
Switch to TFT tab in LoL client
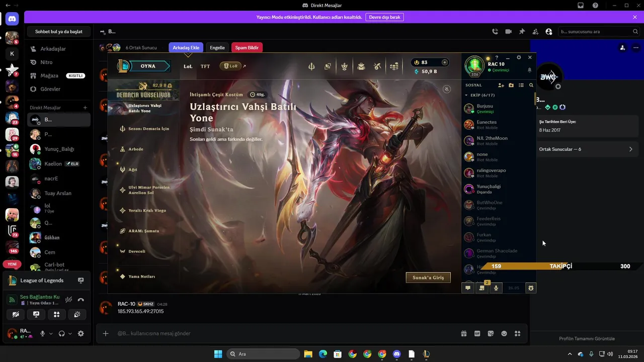pos(205,66)
